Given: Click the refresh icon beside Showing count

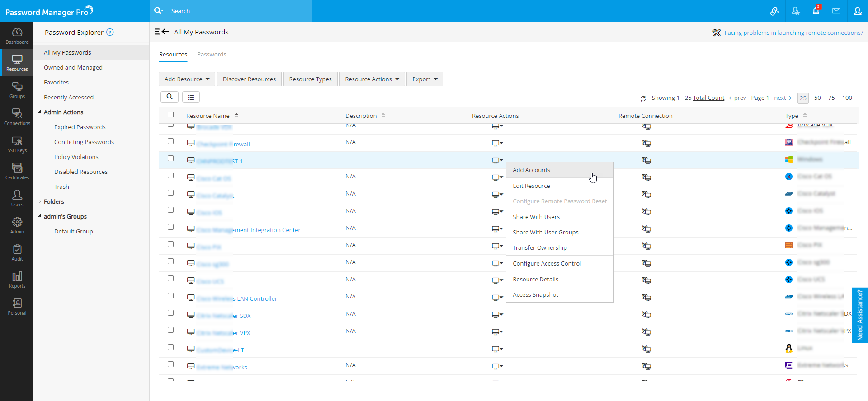Looking at the screenshot, I should pyautogui.click(x=643, y=98).
